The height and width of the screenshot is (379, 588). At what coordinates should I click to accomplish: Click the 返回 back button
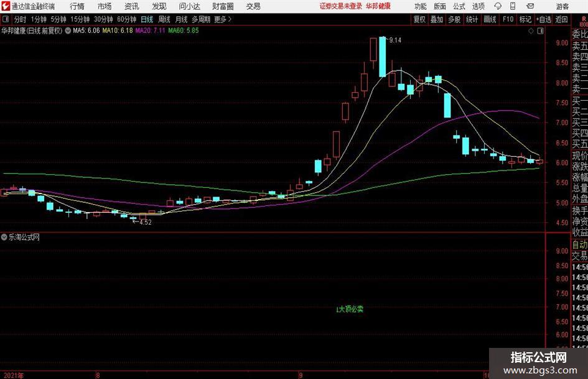click(561, 19)
